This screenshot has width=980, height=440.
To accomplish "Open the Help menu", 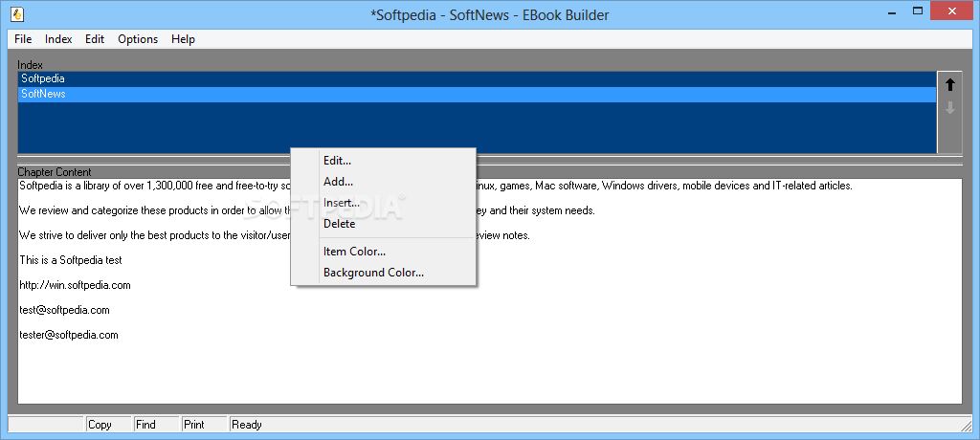I will tap(183, 39).
